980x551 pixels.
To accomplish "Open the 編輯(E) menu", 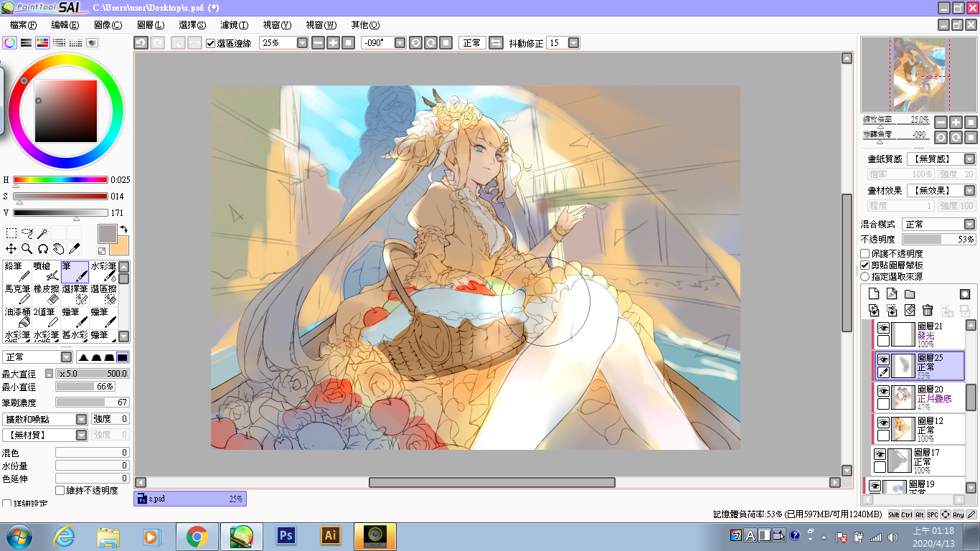I will coord(65,25).
